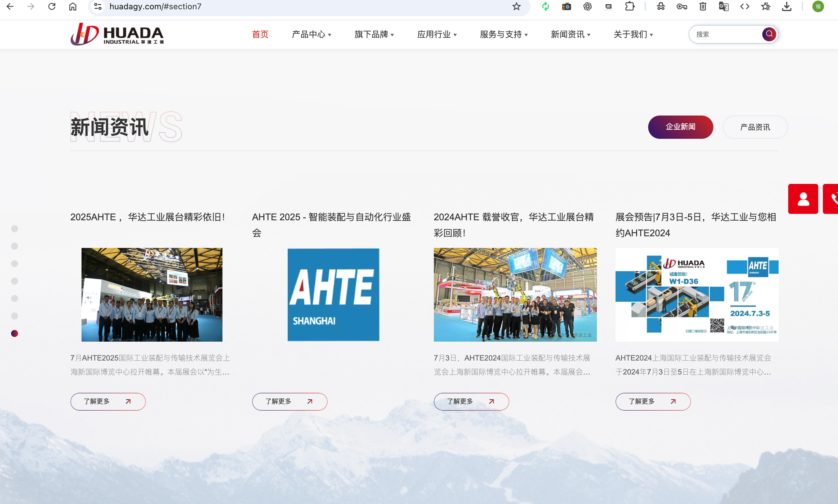Click the green profile avatar
Viewport: 838px width, 504px height.
818,6
